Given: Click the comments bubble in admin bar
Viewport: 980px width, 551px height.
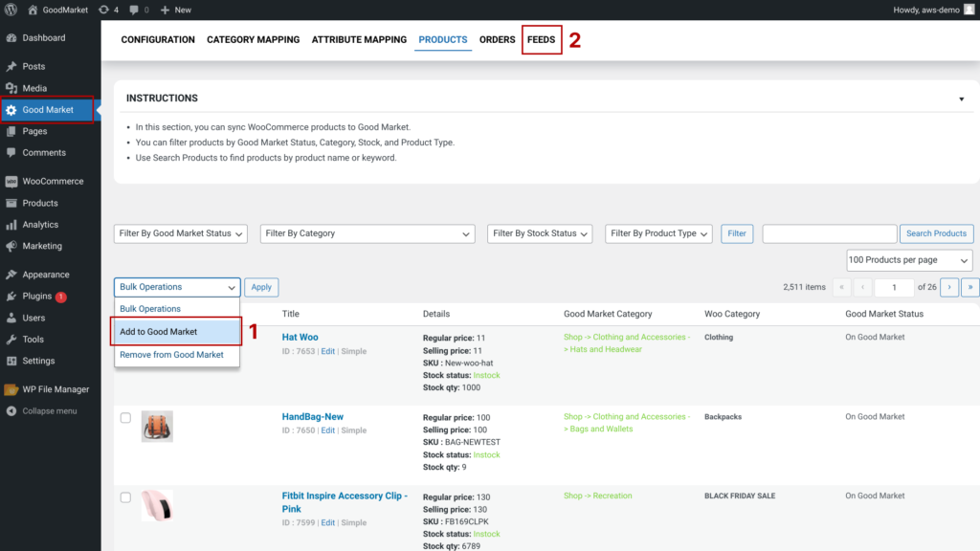Looking at the screenshot, I should [x=133, y=10].
